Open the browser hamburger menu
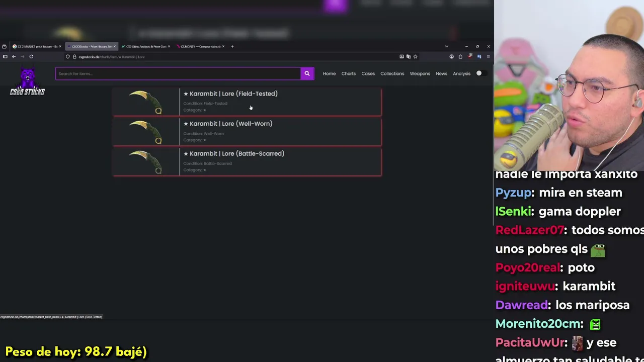This screenshot has height=362, width=644. point(488,57)
